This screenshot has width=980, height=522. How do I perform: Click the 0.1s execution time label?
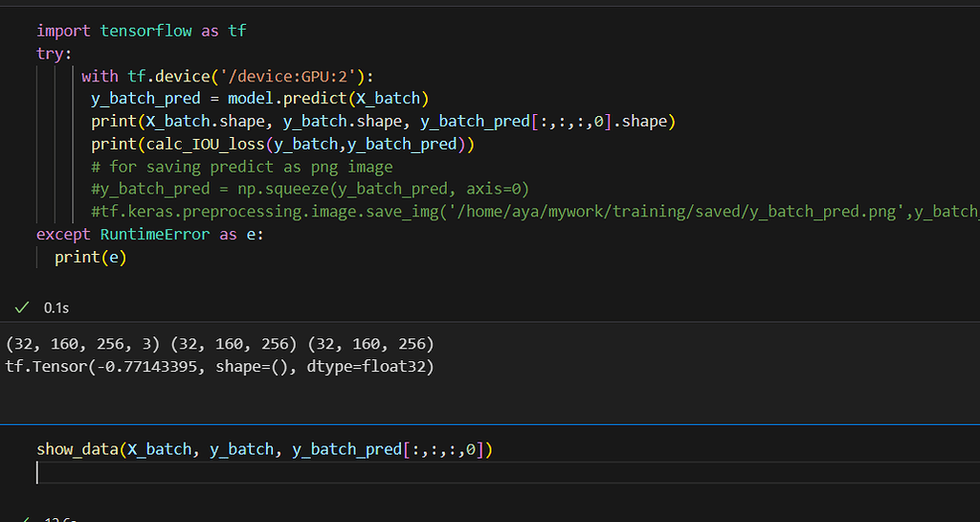click(x=56, y=307)
